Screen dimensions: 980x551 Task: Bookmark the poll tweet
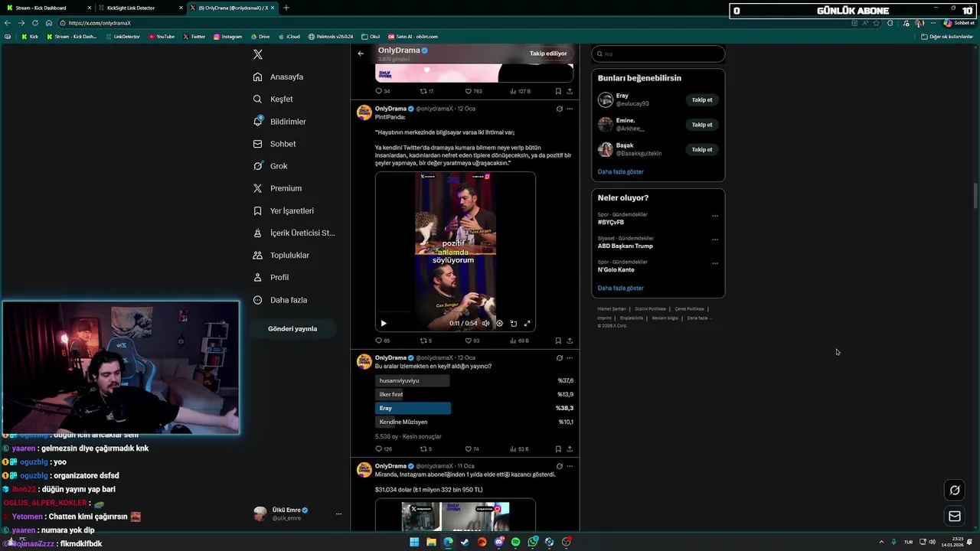point(558,449)
